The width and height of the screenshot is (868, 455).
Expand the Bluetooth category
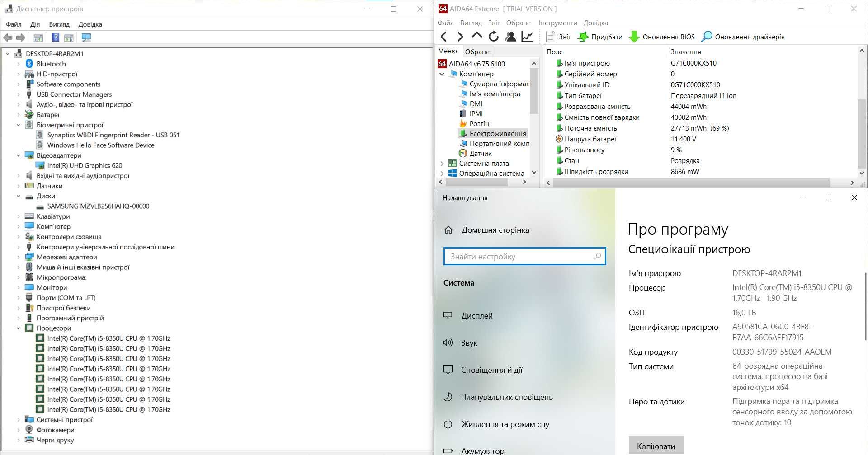pyautogui.click(x=19, y=64)
